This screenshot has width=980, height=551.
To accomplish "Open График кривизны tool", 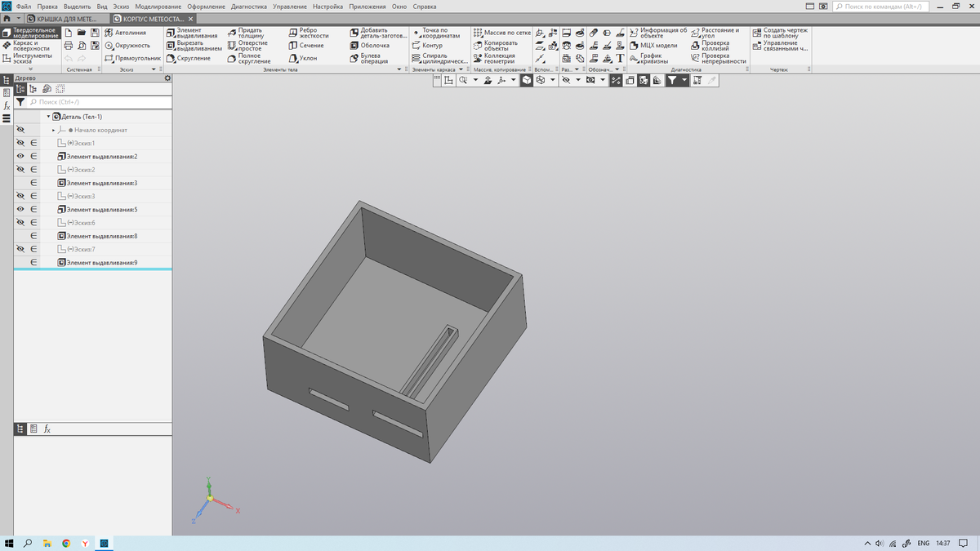I will [x=648, y=59].
